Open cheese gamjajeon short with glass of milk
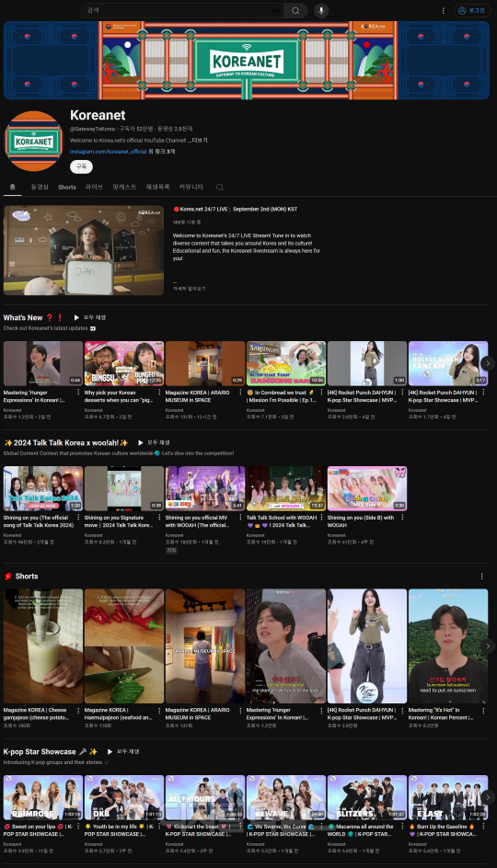The height and width of the screenshot is (868, 497). pyautogui.click(x=43, y=646)
